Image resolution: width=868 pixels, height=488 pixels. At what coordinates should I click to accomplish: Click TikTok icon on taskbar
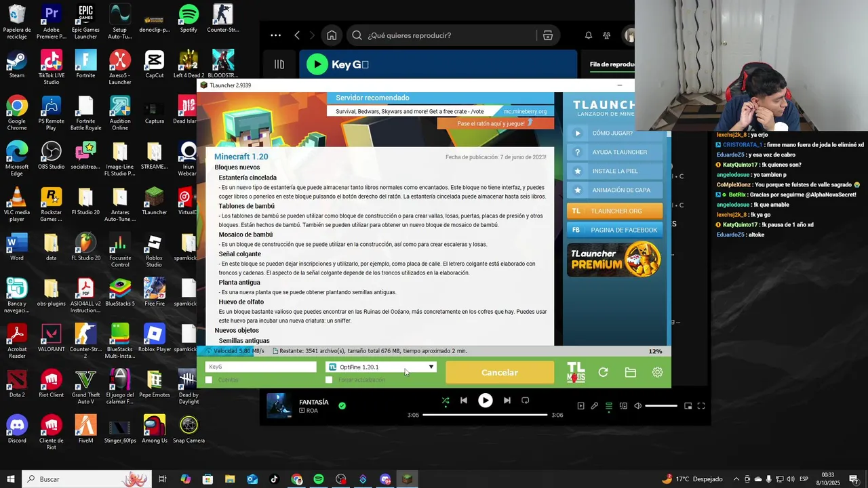[274, 479]
